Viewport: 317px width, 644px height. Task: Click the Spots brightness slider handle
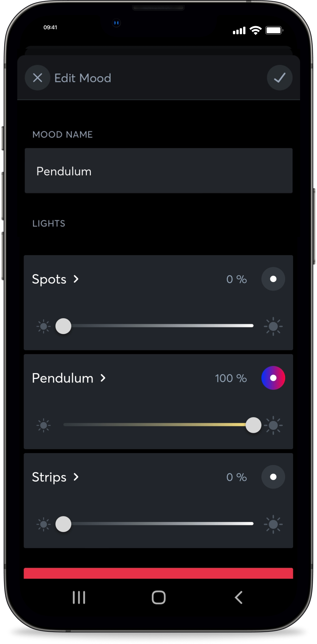63,326
